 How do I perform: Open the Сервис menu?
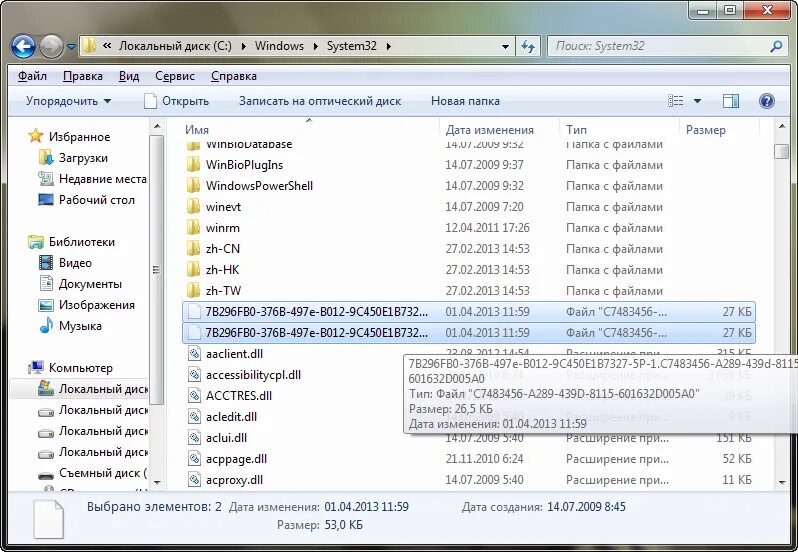175,76
